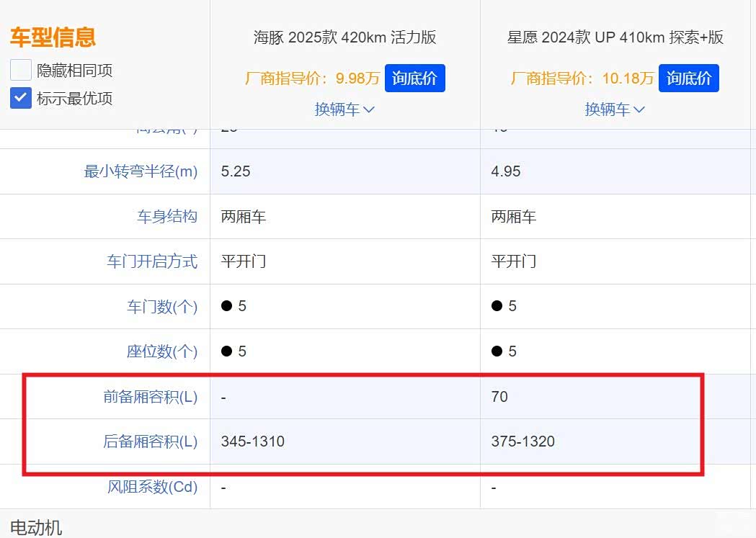Click 询底价 button for 海豚 2025款
The height and width of the screenshot is (538, 756).
[x=414, y=79]
